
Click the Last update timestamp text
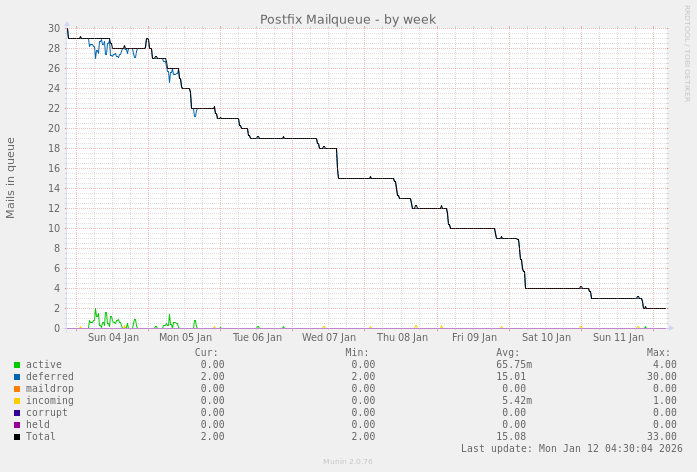[x=572, y=448]
